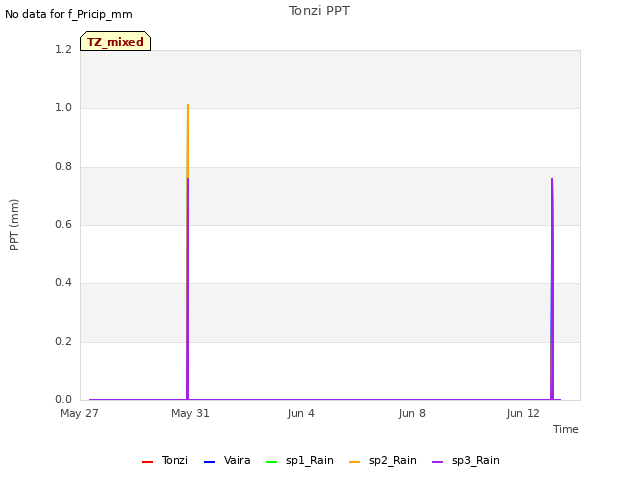This screenshot has height=480, width=640.
Task: Click the Jun 12 x-axis tick label
Action: [523, 413]
